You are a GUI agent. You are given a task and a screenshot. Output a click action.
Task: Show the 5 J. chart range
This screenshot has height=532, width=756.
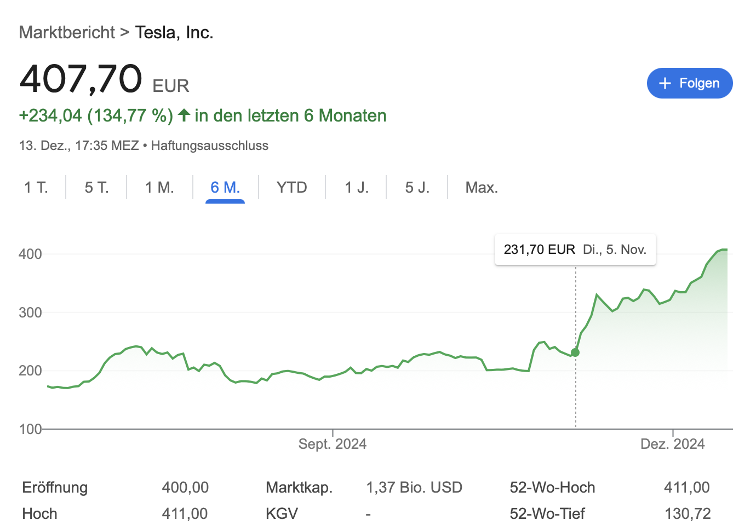[417, 188]
